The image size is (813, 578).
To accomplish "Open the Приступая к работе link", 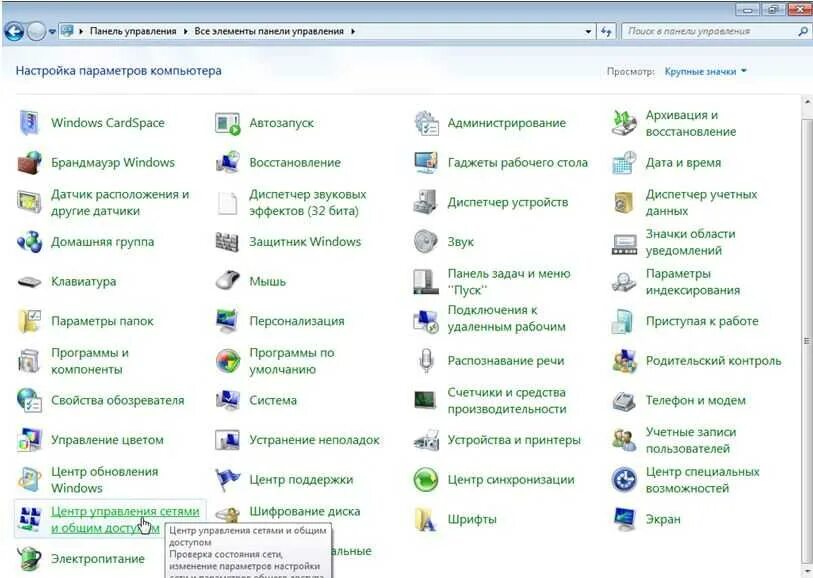I will [x=702, y=321].
